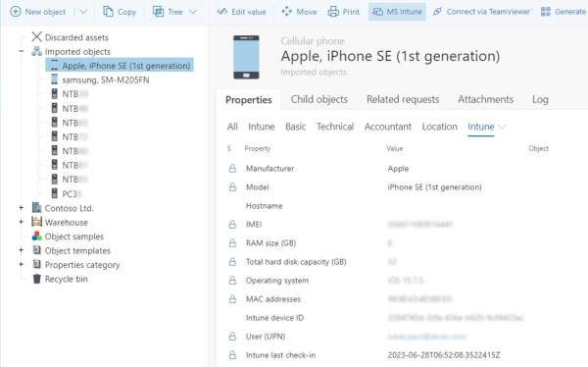
Task: Click the iPhone SE (1st generation) model value
Action: click(434, 187)
